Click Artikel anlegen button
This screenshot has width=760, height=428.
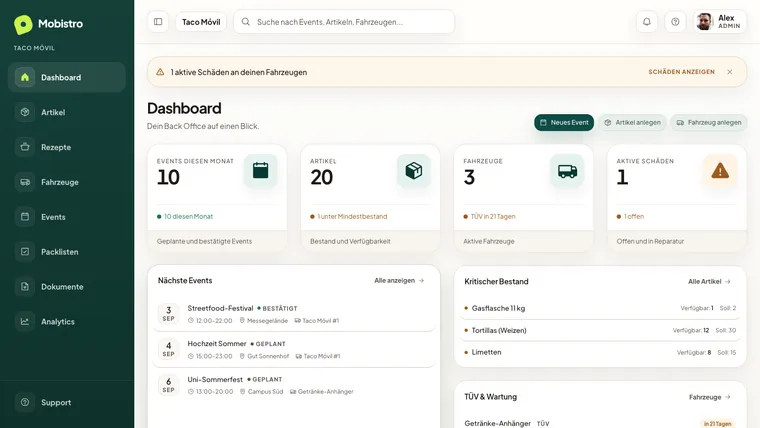[x=633, y=123]
